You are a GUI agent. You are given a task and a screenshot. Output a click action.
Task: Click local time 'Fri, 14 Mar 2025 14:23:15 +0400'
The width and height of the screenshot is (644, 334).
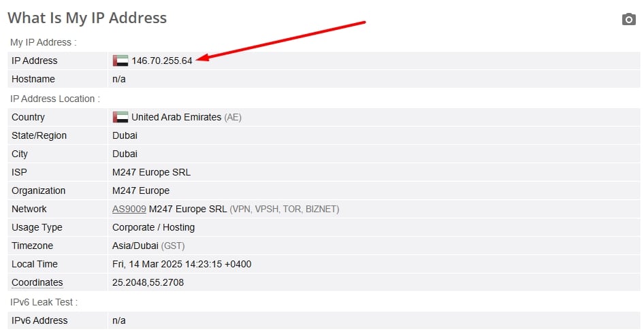pyautogui.click(x=182, y=264)
